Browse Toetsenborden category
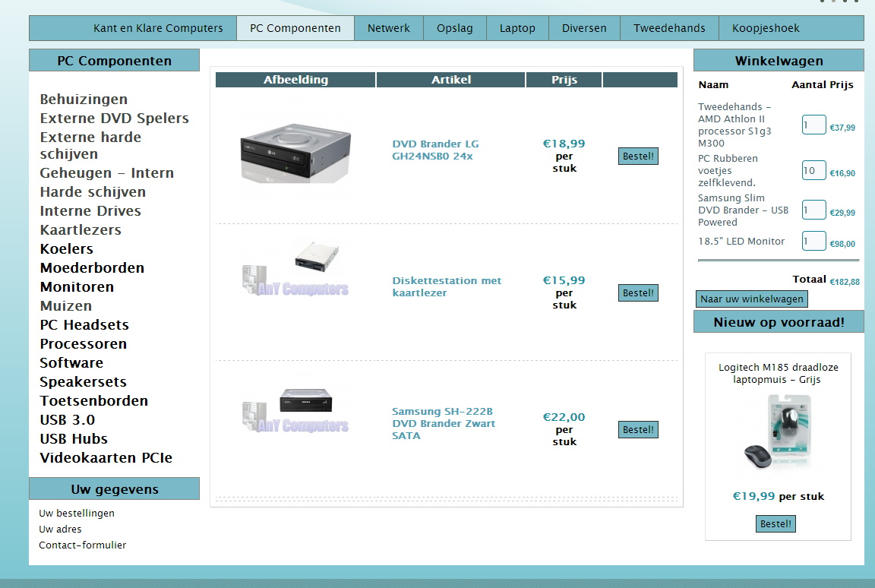The image size is (875, 588). 93,400
